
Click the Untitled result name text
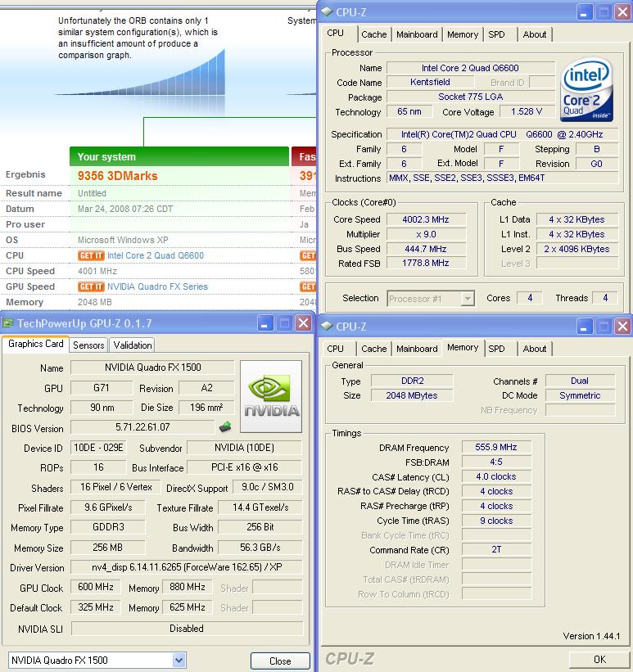click(92, 193)
